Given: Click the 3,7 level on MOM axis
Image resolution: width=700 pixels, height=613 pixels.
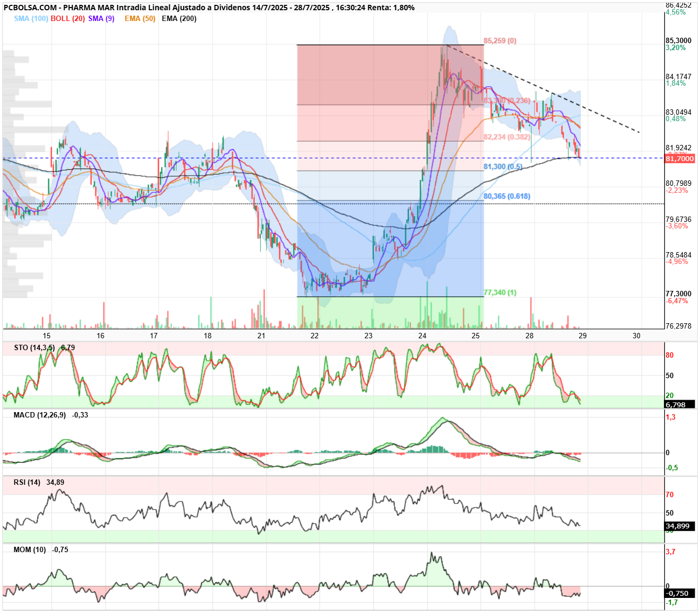Looking at the screenshot, I should point(671,552).
